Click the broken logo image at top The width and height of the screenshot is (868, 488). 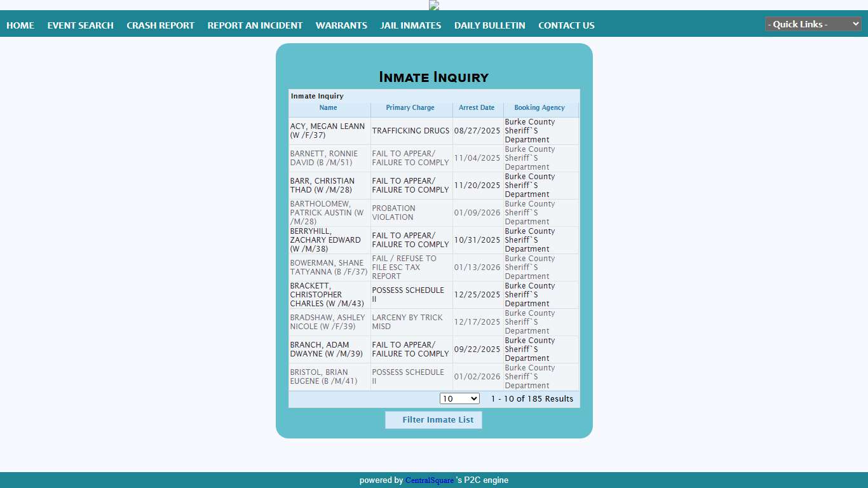pos(434,5)
